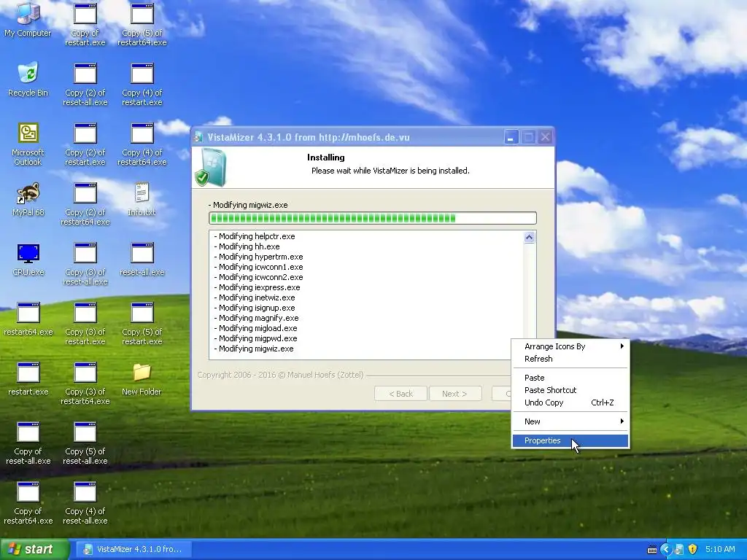The image size is (747, 560).
Task: Click the VistaMizer taskbar button
Action: (x=134, y=550)
